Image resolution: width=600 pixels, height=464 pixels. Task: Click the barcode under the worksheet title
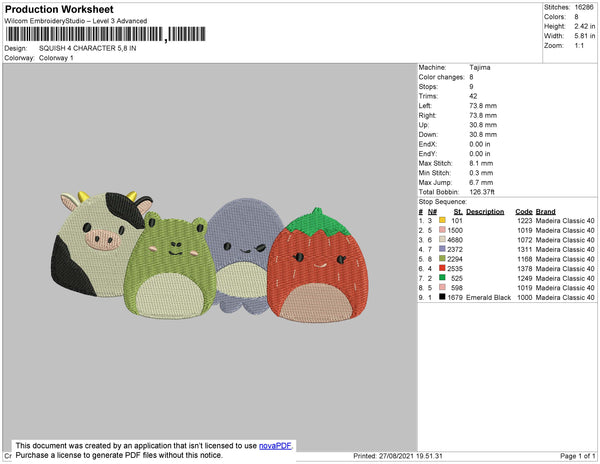(x=106, y=34)
